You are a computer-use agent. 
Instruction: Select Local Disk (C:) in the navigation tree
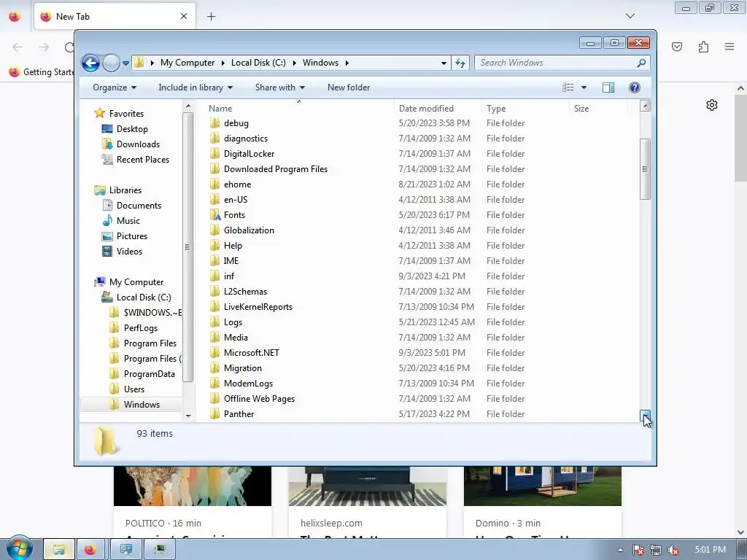pos(144,297)
